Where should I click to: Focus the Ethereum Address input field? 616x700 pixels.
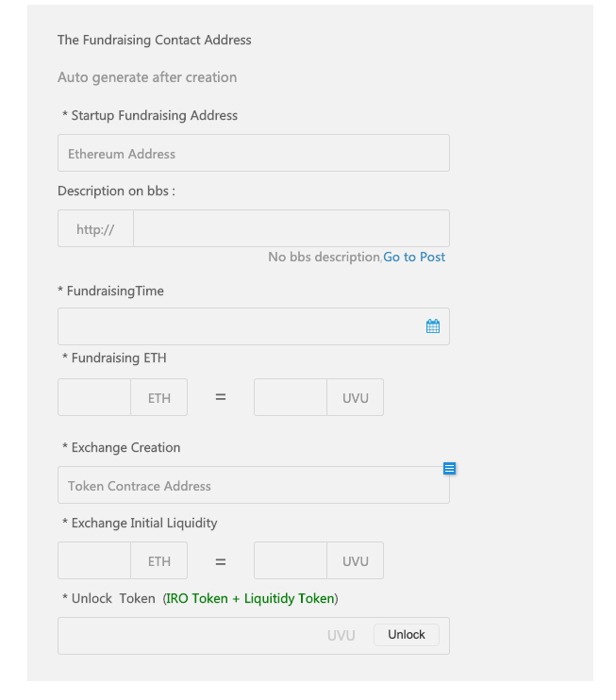pos(253,153)
